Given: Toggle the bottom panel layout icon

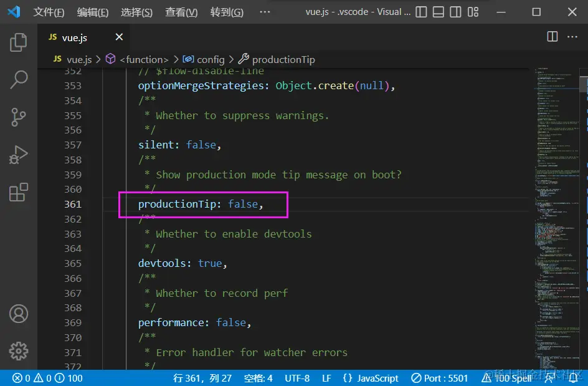Looking at the screenshot, I should [439, 12].
